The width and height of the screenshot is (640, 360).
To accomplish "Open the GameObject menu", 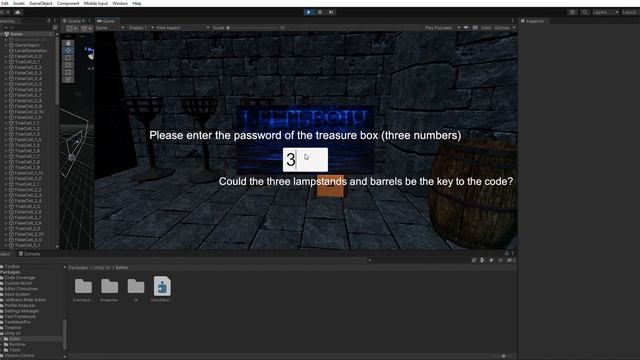I will pos(41,3).
